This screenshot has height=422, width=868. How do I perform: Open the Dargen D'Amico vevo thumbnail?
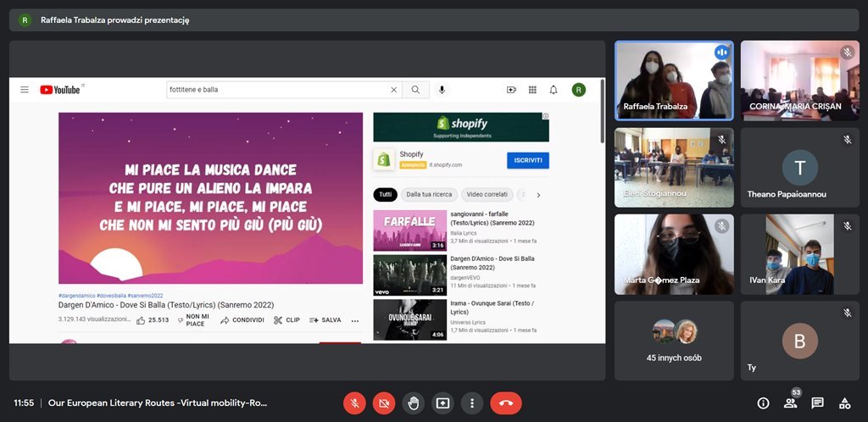click(409, 275)
